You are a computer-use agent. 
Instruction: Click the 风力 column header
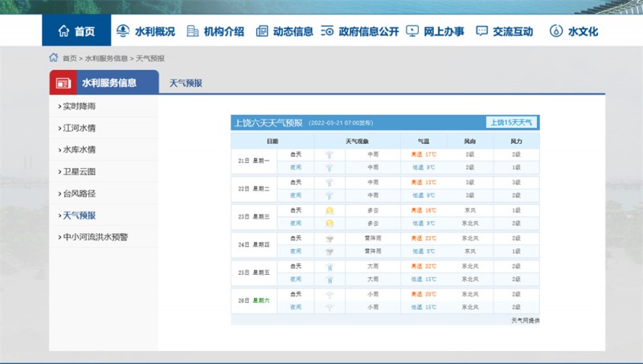516,141
